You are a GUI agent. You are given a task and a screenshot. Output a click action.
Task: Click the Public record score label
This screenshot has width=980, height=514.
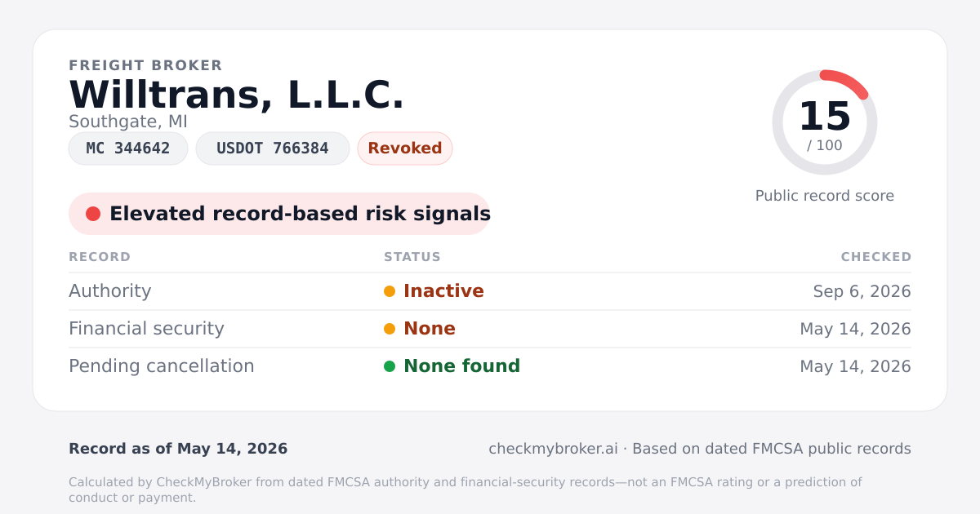[825, 196]
